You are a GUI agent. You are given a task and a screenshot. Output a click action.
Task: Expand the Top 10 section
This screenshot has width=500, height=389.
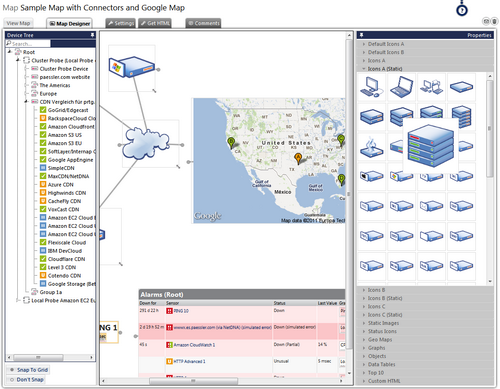[x=425, y=373]
